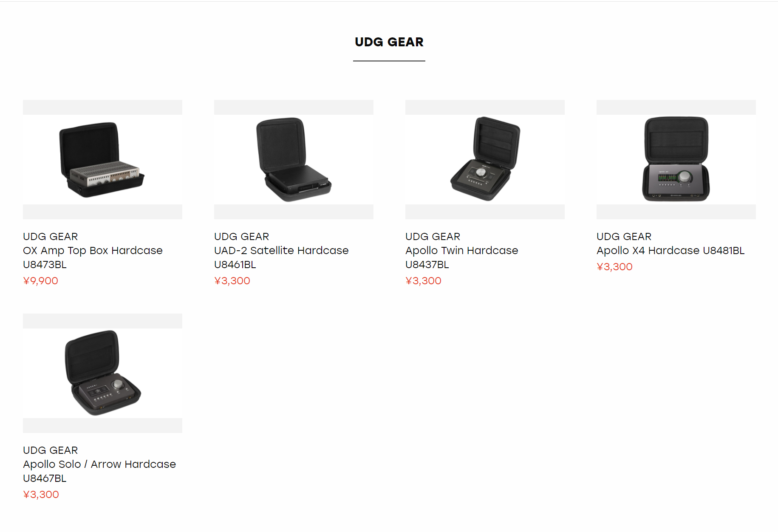This screenshot has width=778, height=532.
Task: Open the OX Amp Top Box Hardcase image
Action: tap(102, 159)
